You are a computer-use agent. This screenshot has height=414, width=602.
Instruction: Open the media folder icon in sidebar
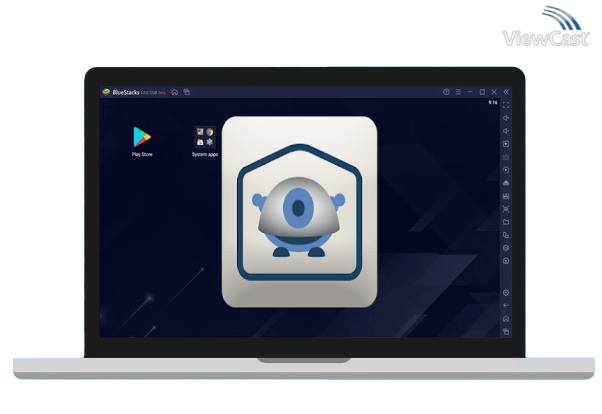pyautogui.click(x=506, y=222)
